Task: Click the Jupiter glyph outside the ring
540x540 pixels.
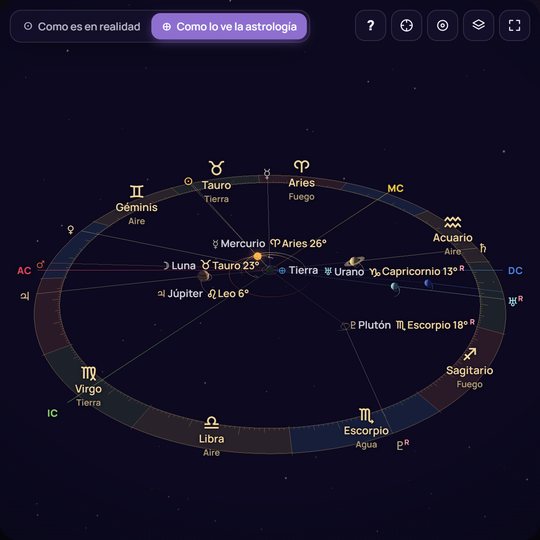Action: pyautogui.click(x=25, y=296)
